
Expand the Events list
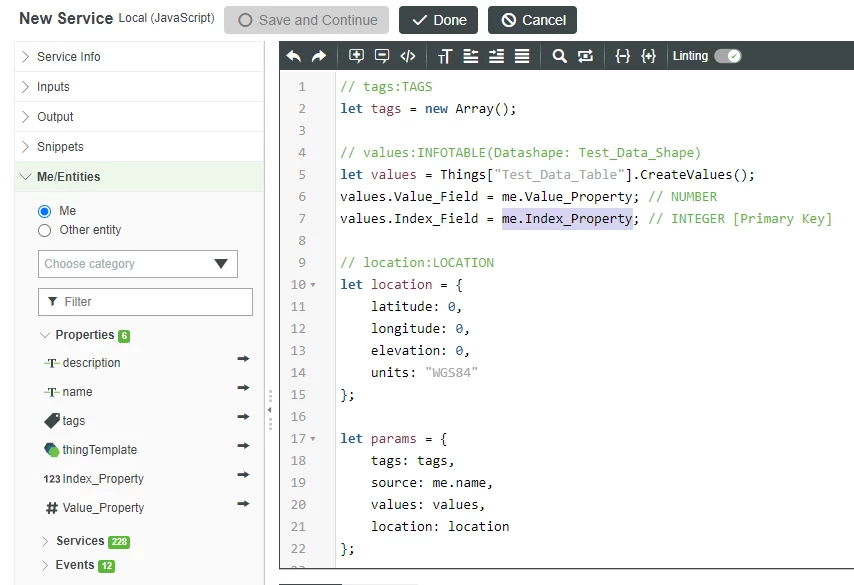(x=45, y=565)
